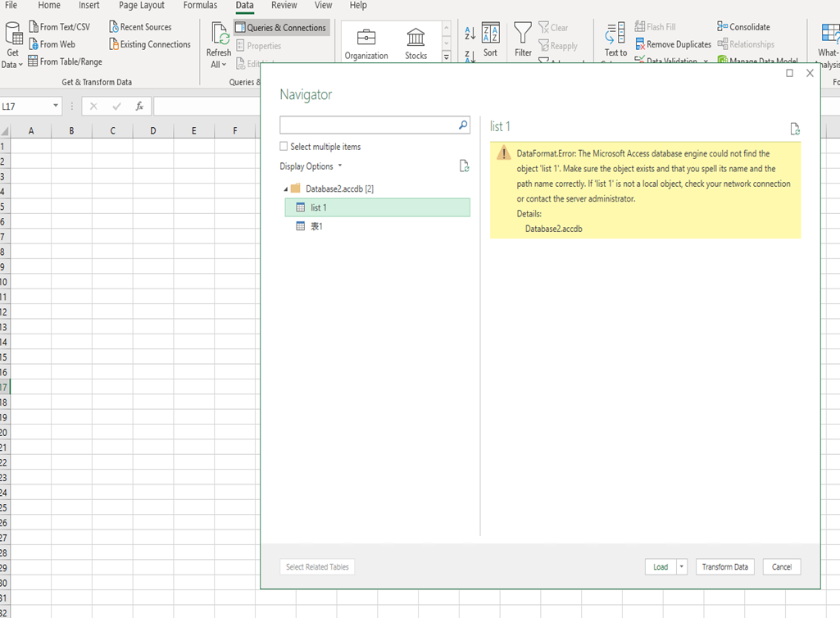Expand the data types gallery
The image size is (840, 618).
[447, 57]
